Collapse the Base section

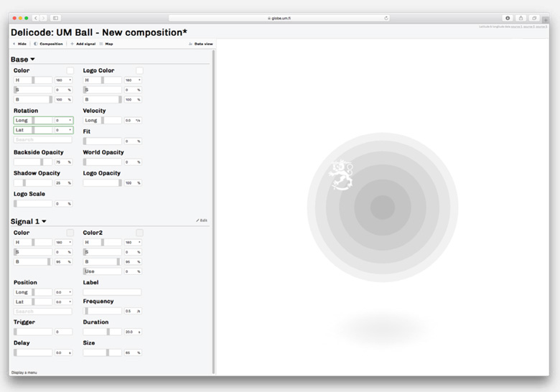(32, 60)
